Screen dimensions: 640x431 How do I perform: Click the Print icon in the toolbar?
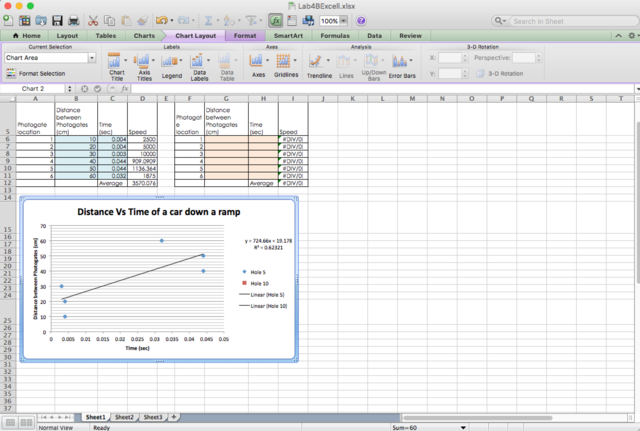click(73, 20)
